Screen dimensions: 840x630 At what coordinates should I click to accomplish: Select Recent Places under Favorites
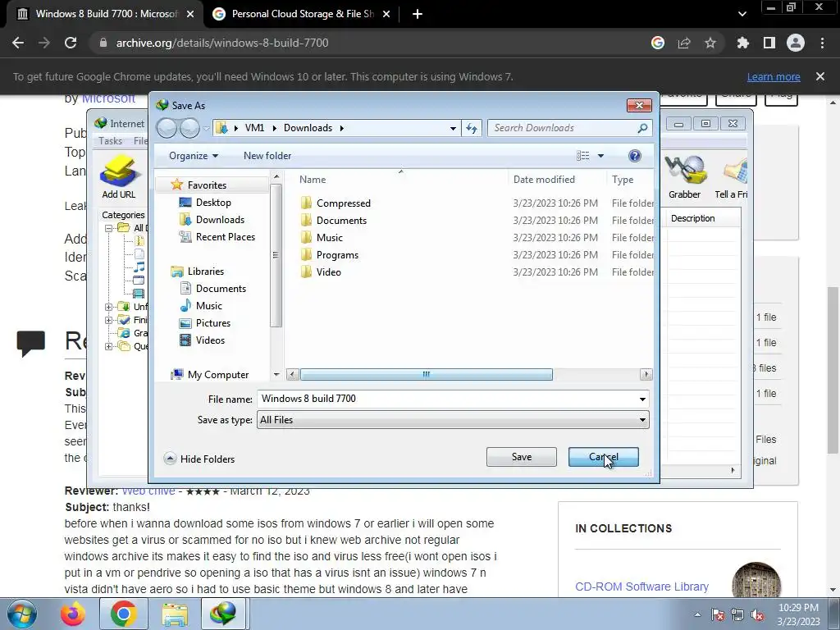point(225,237)
